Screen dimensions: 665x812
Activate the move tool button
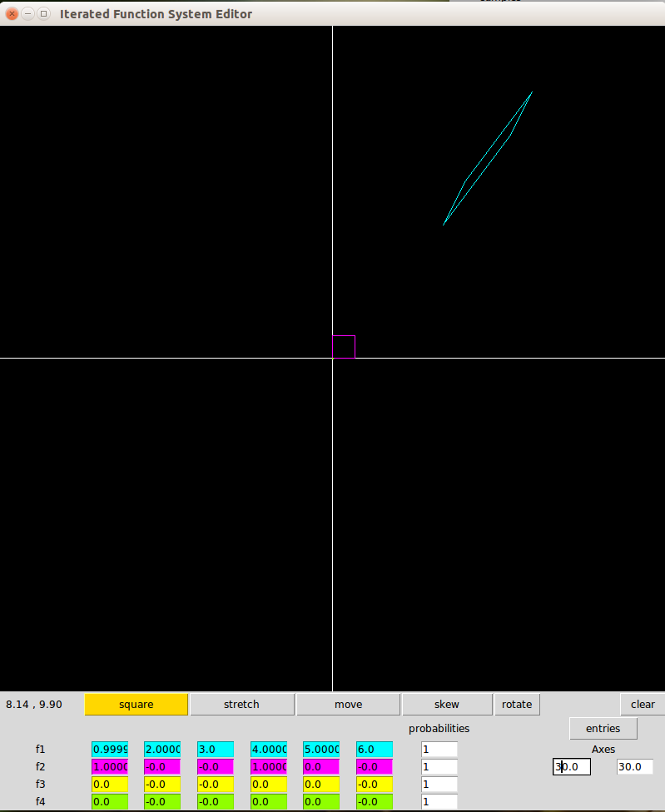[348, 705]
